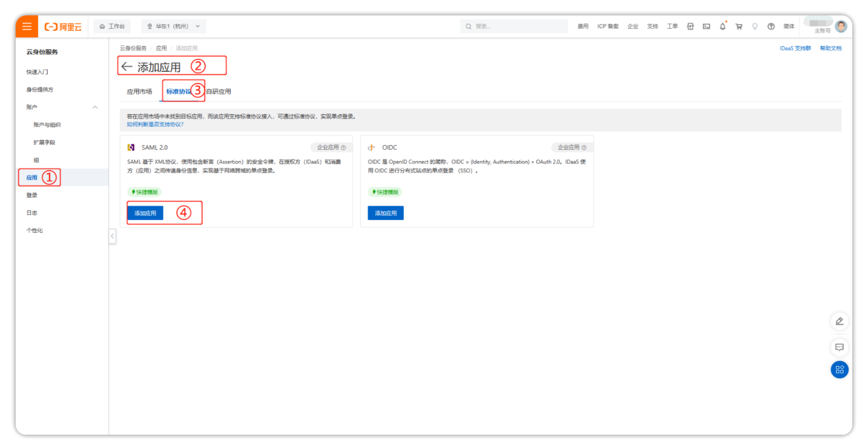Open the shopping cart icon
This screenshot has width=868, height=445.
tap(739, 26)
